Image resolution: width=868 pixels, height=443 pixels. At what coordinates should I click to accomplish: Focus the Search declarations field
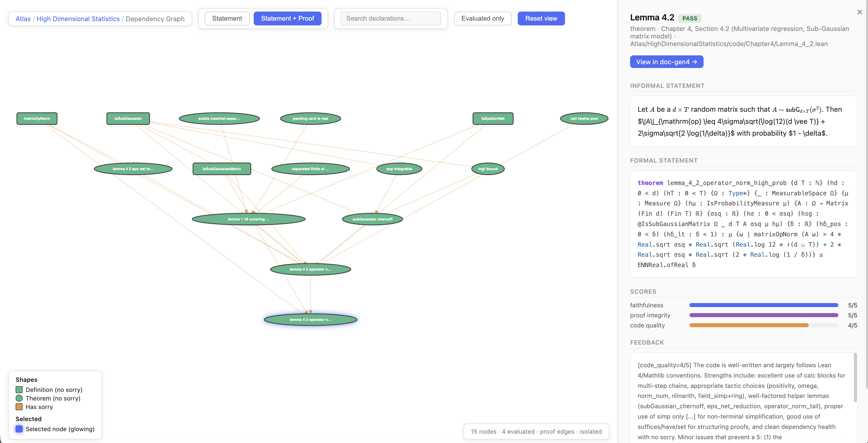(391, 19)
